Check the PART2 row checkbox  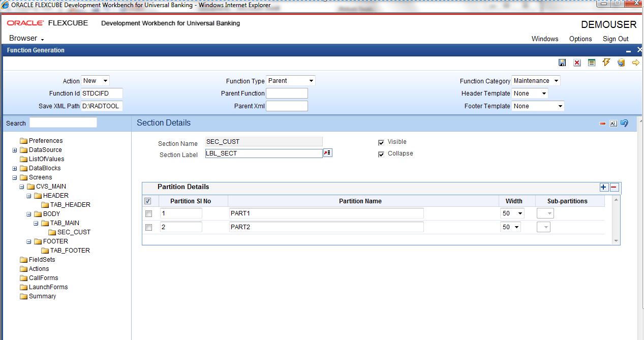point(148,228)
